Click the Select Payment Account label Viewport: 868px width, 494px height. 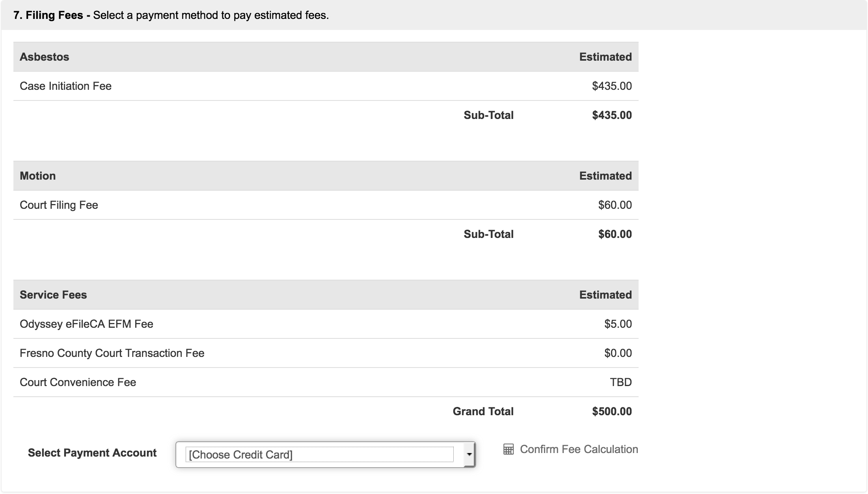point(92,453)
